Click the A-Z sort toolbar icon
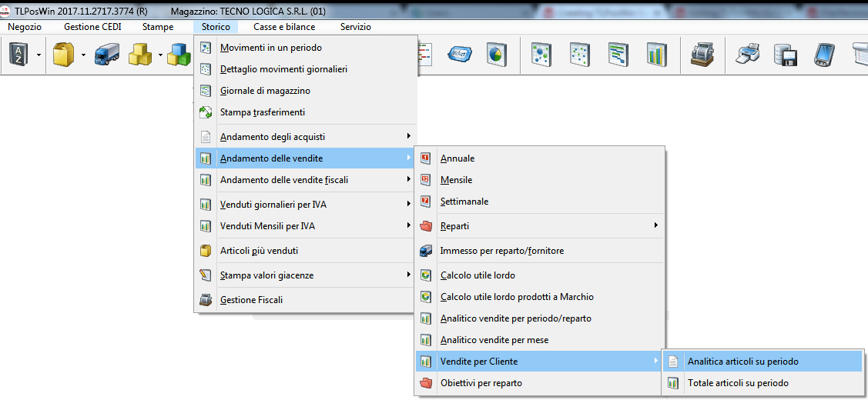Screen dimensions: 868x400 pyautogui.click(x=18, y=55)
